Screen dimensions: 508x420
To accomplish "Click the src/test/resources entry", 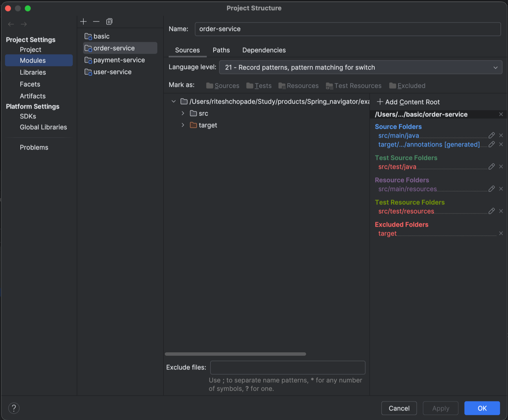I will [406, 211].
